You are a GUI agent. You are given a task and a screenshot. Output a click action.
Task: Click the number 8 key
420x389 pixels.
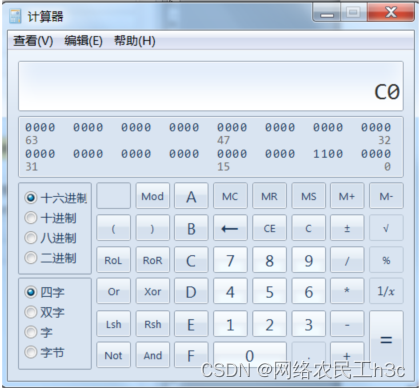tap(269, 260)
